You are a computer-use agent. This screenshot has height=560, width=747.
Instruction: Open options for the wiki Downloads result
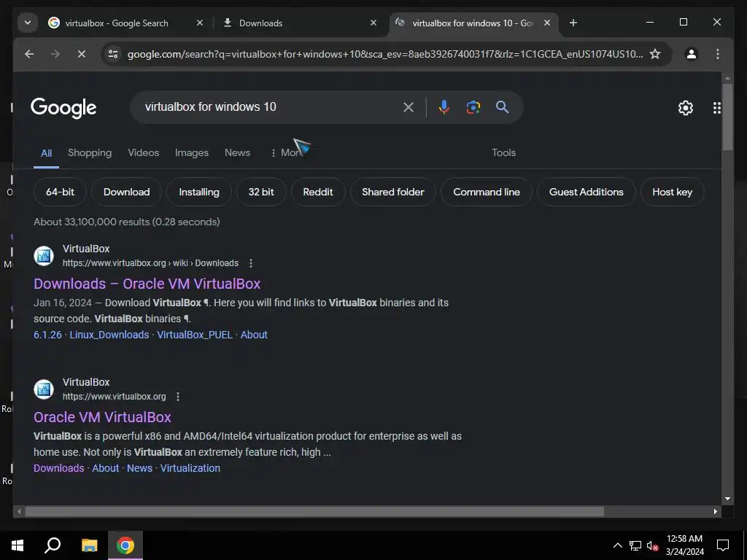point(251,263)
